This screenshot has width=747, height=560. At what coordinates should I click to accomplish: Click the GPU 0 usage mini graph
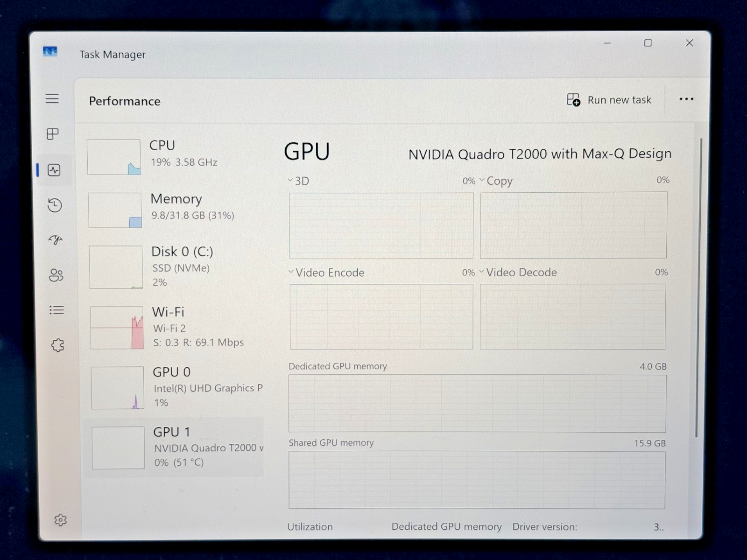(x=118, y=388)
